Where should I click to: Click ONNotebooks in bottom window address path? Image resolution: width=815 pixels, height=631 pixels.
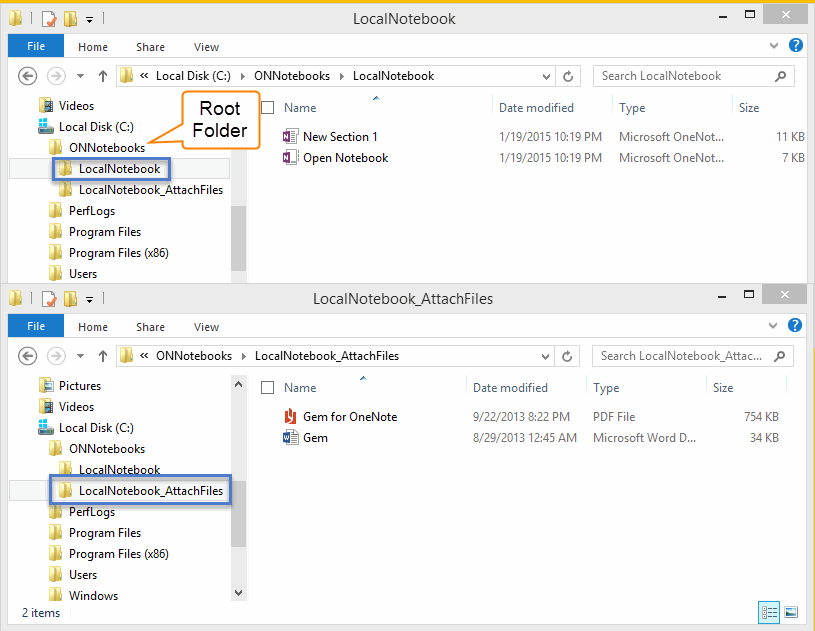193,356
